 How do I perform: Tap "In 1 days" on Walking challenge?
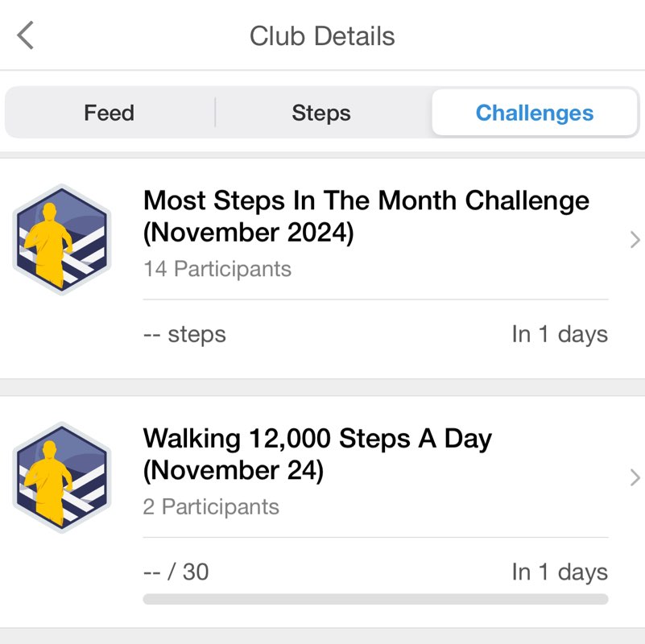point(560,572)
